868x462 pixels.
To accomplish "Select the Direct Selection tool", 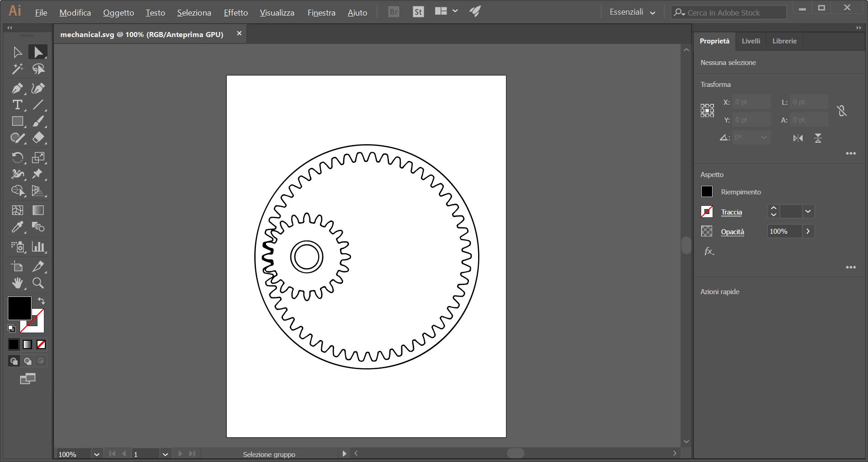I will pyautogui.click(x=38, y=52).
